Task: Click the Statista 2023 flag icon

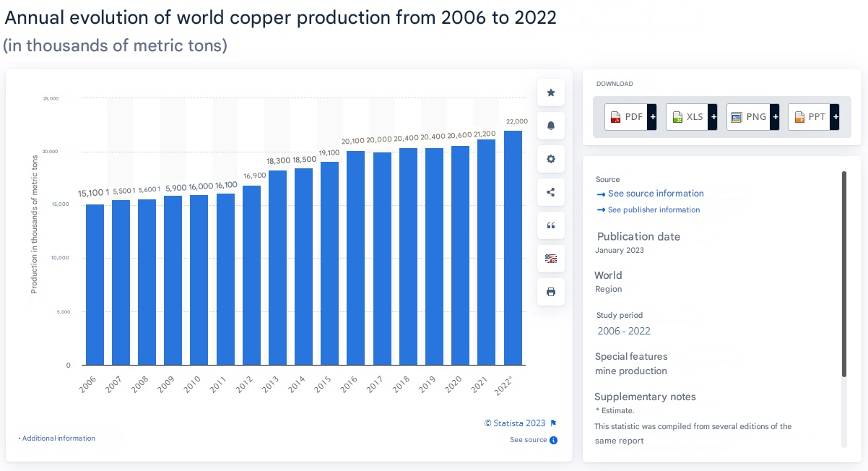Action: click(554, 423)
